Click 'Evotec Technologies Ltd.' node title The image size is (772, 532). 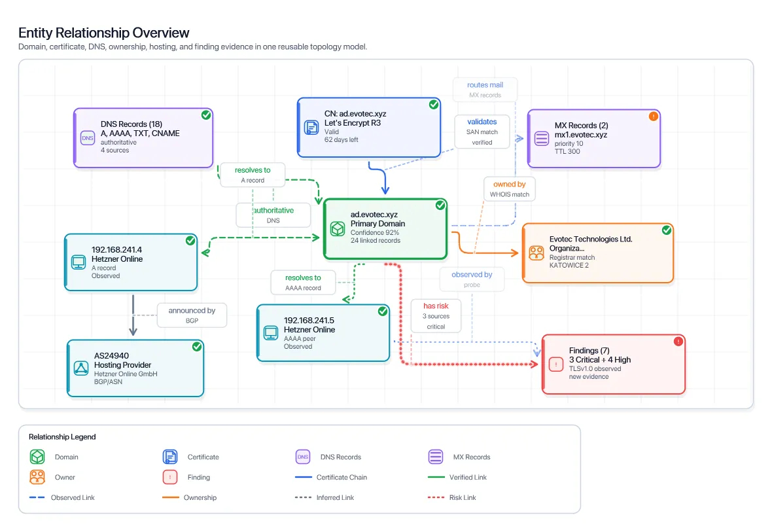[x=591, y=239]
